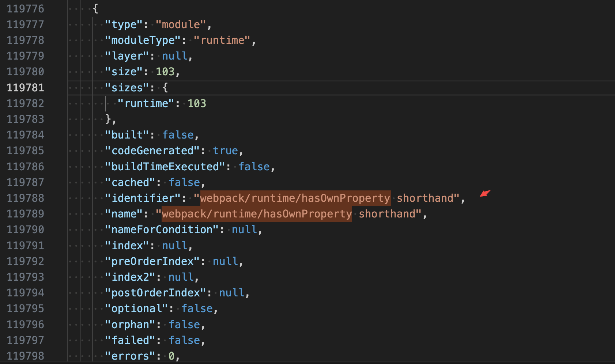This screenshot has height=364, width=615.
Task: Place cursor on the "moduleType" key
Action: [x=143, y=40]
